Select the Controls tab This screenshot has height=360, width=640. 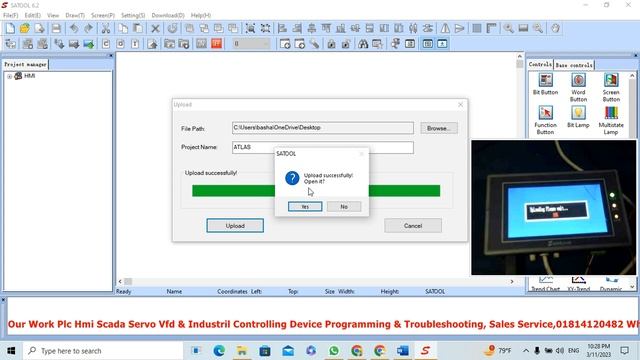[x=540, y=64]
